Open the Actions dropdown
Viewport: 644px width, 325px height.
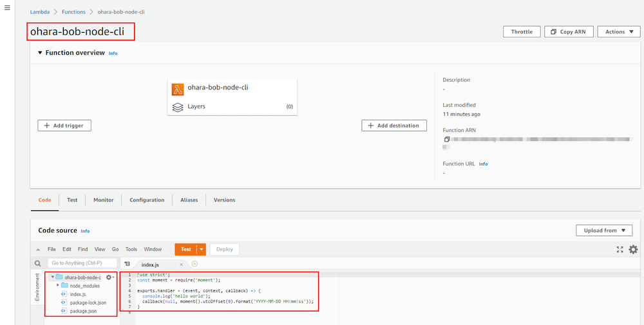point(618,32)
